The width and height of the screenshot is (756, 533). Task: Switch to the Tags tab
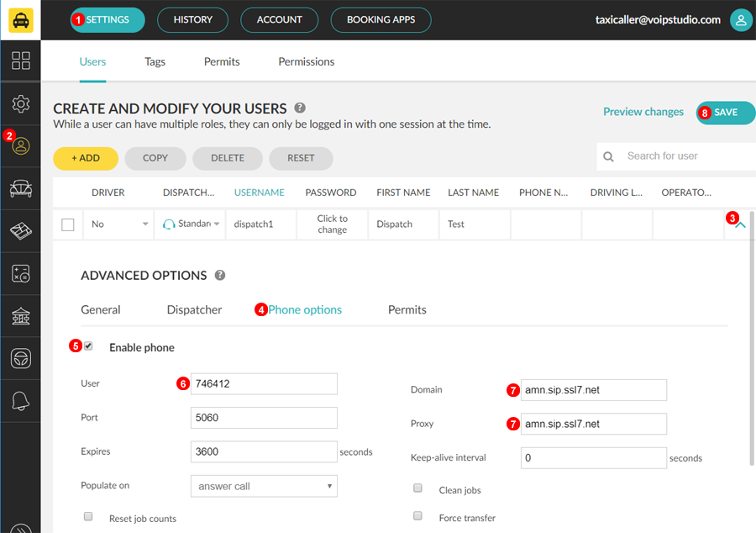(155, 61)
